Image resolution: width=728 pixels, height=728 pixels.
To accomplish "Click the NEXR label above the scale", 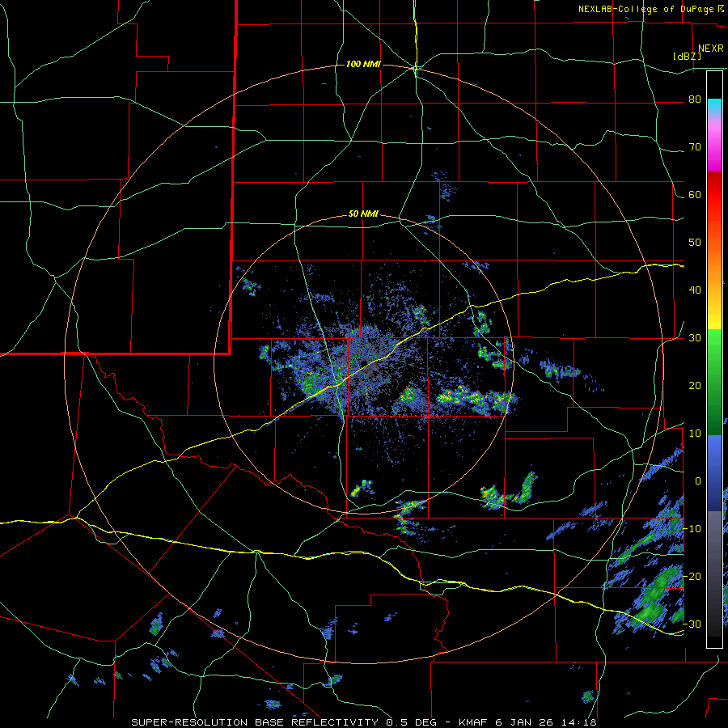I will [711, 49].
